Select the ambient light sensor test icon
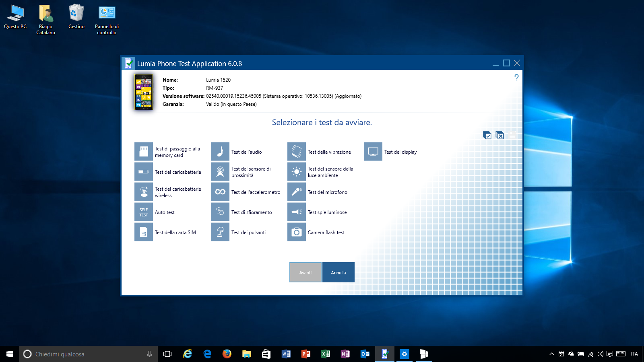Viewport: 644px width, 362px height. click(297, 172)
